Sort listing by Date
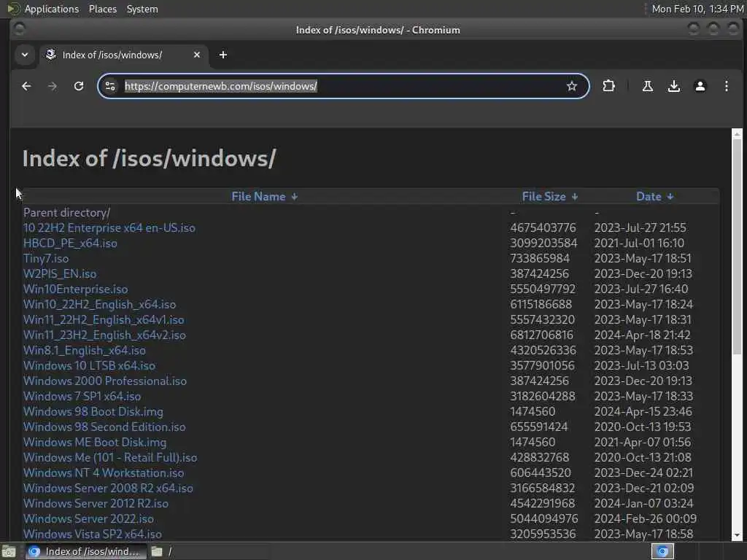 (649, 197)
